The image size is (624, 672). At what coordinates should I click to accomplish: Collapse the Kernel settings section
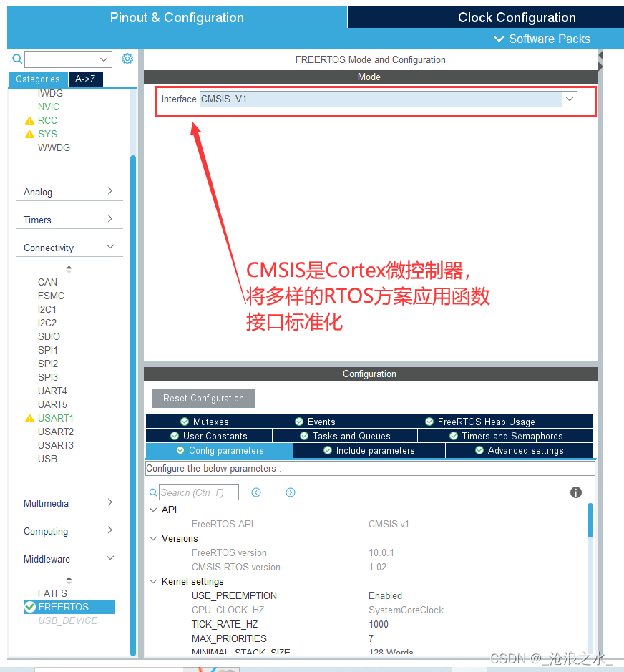(x=153, y=581)
